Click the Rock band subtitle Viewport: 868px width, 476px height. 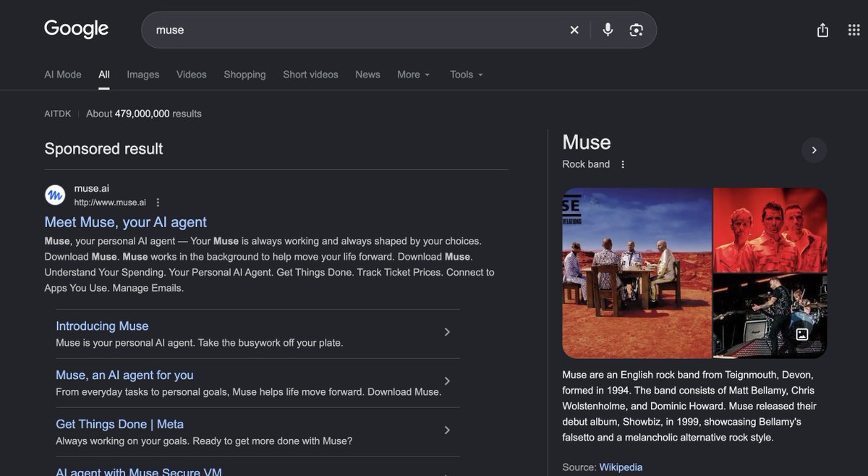[x=586, y=164]
